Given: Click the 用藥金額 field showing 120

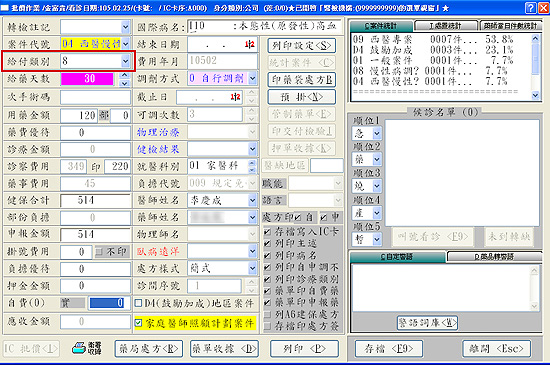Looking at the screenshot, I should [x=79, y=115].
